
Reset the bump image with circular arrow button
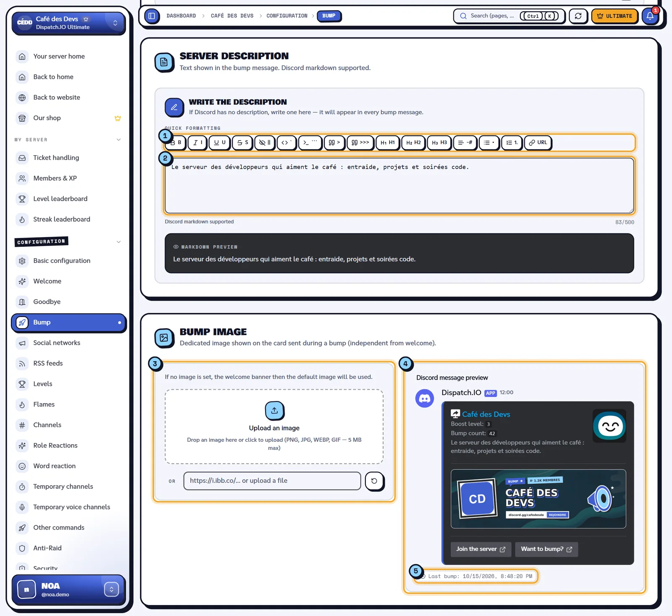374,481
